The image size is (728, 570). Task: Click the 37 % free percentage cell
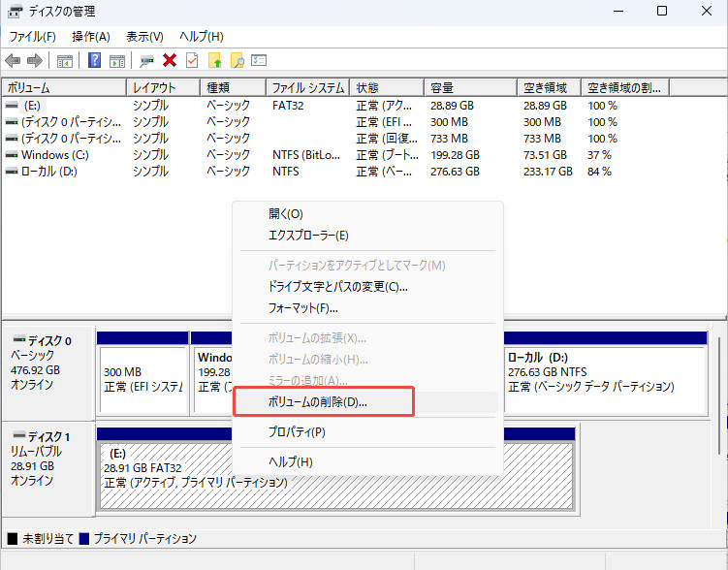(x=599, y=155)
